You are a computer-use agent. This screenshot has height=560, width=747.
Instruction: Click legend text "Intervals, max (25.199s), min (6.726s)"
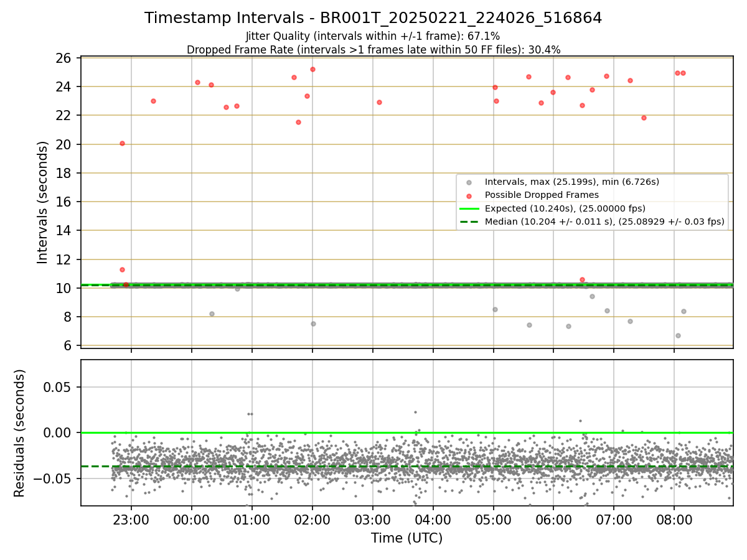click(x=572, y=182)
